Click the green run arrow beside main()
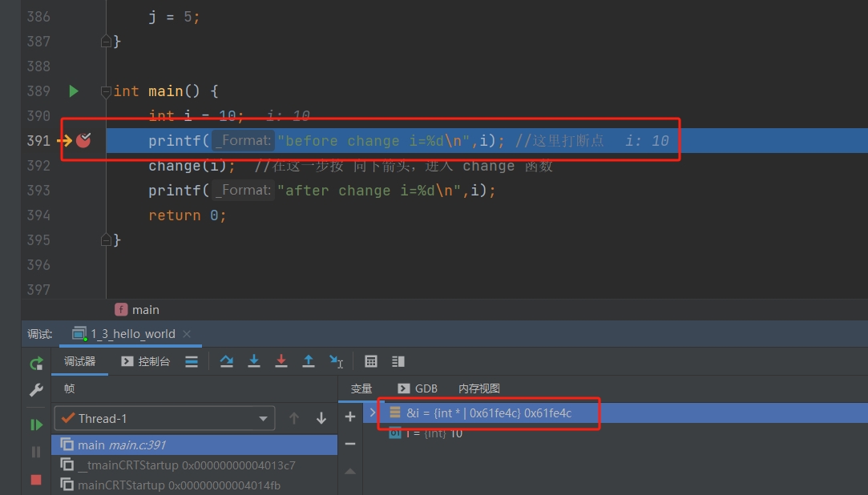The height and width of the screenshot is (495, 868). click(74, 91)
